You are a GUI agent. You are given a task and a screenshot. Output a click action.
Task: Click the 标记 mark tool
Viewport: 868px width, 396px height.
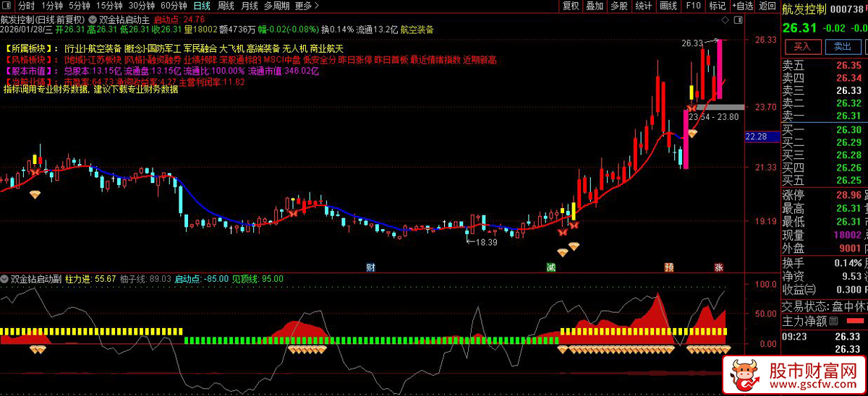pos(717,6)
